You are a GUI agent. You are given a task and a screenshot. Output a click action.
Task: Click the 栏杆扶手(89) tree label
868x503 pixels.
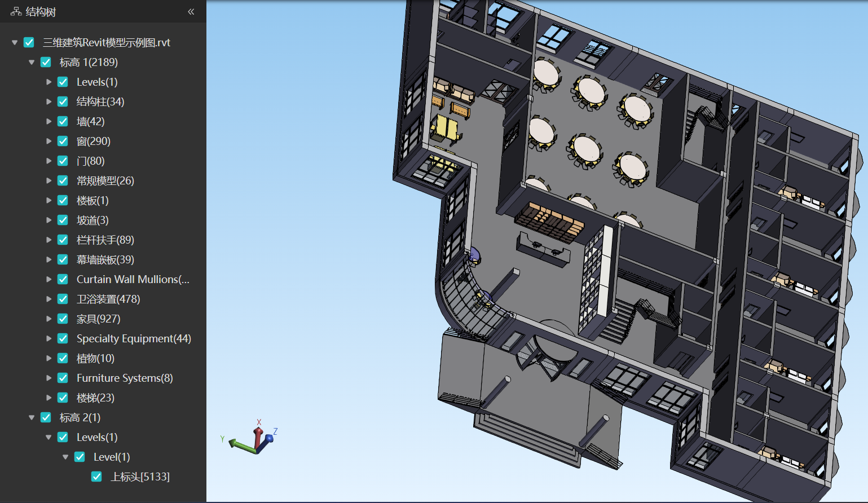click(105, 240)
